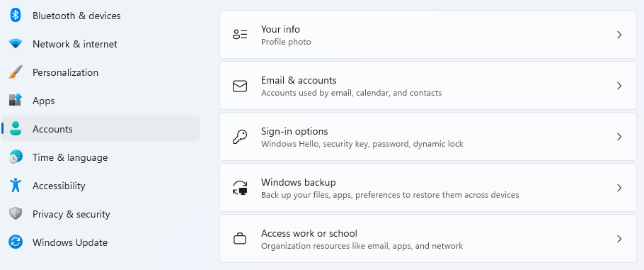Open Windows backup chevron arrow

coord(619,188)
